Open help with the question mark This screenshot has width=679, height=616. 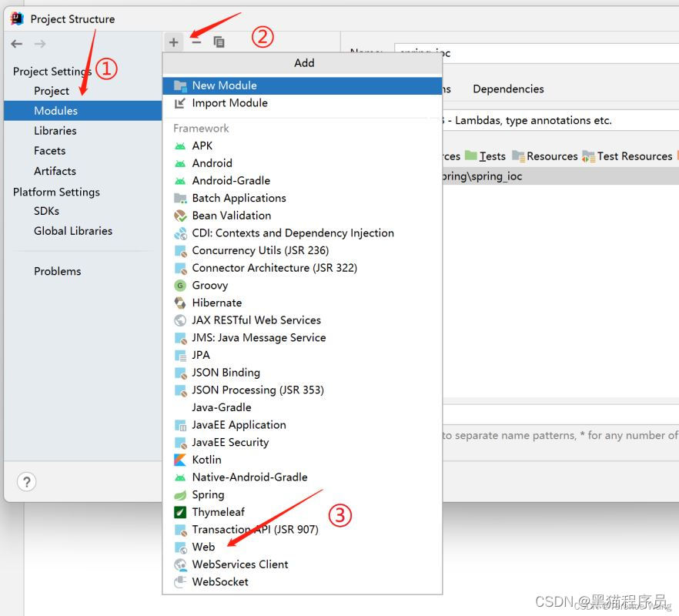point(26,482)
